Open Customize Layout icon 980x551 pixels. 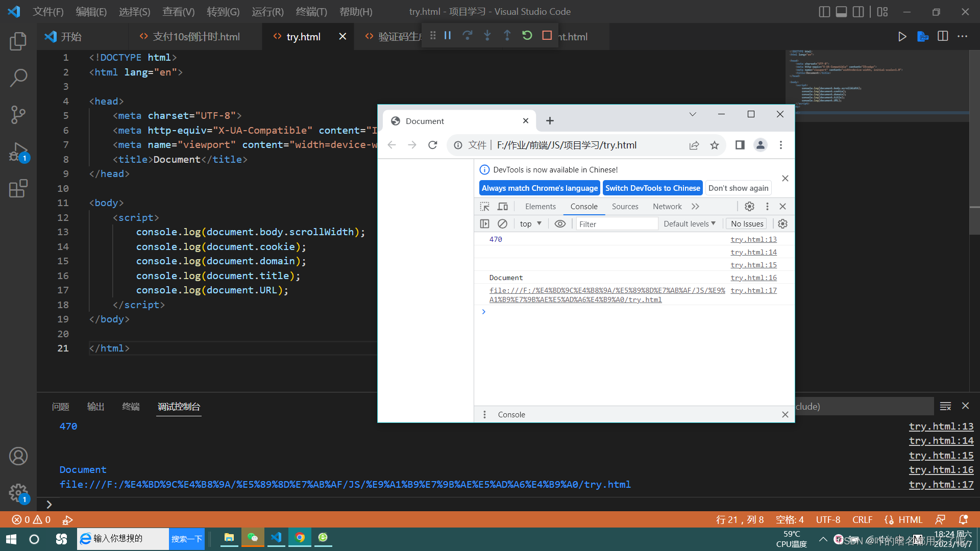tap(883, 12)
